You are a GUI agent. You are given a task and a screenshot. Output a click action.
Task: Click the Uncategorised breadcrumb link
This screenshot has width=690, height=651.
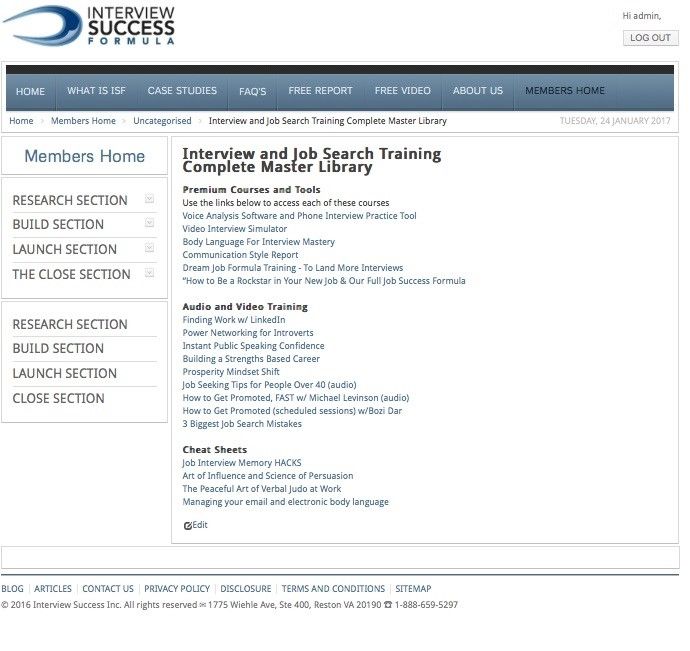162,121
